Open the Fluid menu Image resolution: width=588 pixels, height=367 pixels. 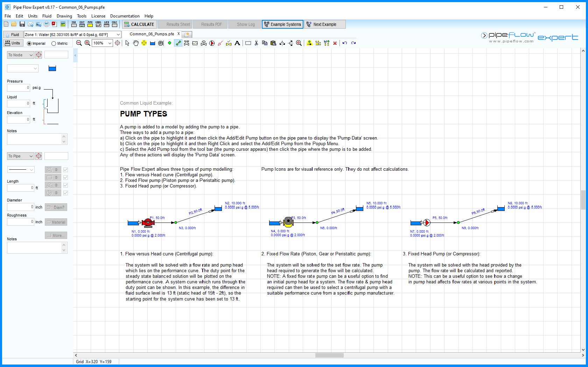[x=47, y=16]
